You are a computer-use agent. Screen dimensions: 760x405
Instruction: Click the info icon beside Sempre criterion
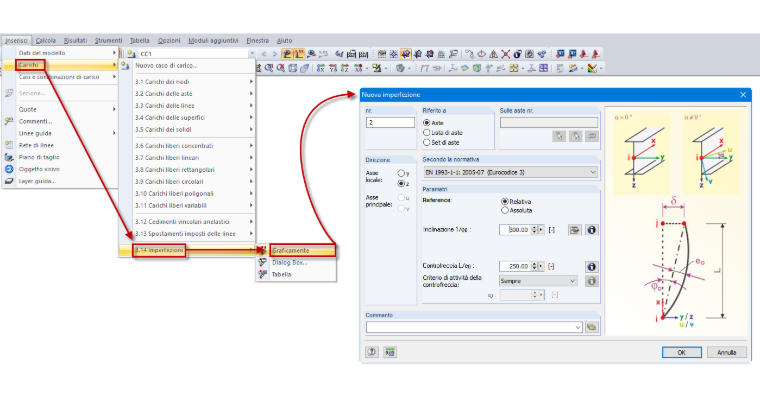591,281
